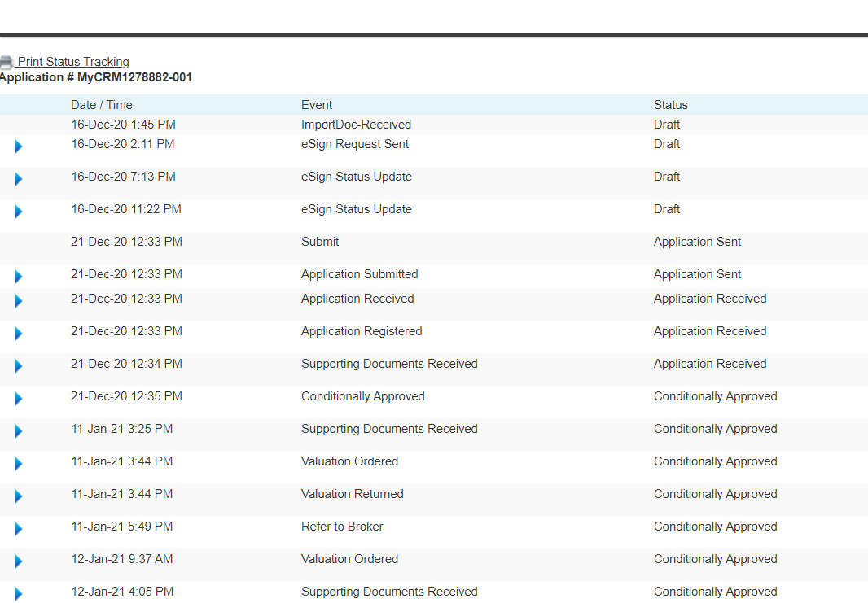Expand the Refer to Broker entry
Image resolution: width=868 pixels, height=603 pixels.
(17, 529)
